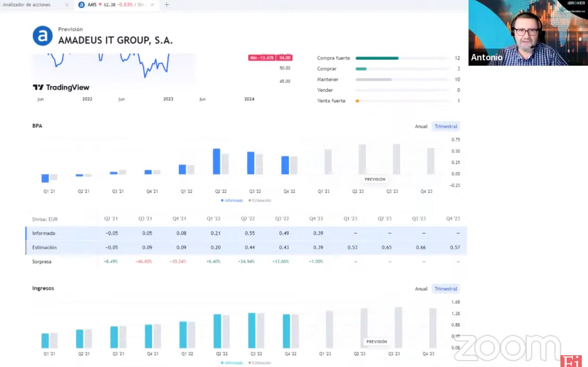
Task: Click the AMADEUS IT GROUP, S.A. title
Action: (x=115, y=40)
